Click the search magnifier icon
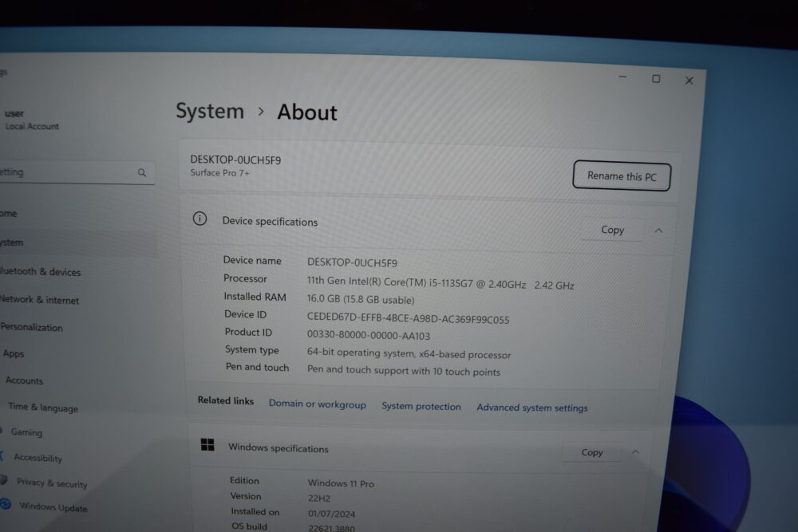Screen dimensions: 798x532 click(142, 173)
